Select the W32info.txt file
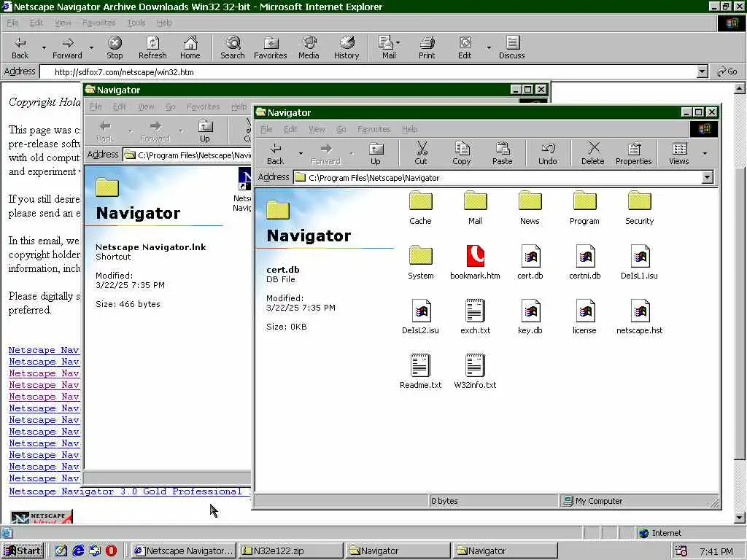This screenshot has height=560, width=747. coord(475,372)
